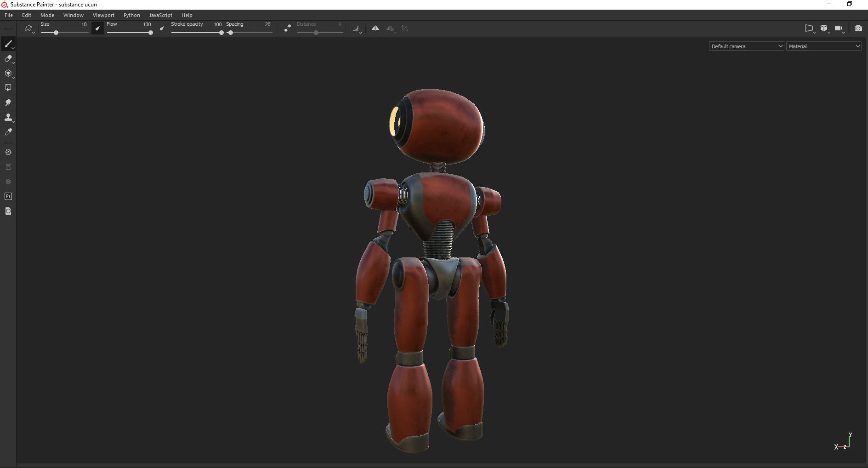The width and height of the screenshot is (868, 468).
Task: Open the JavaScript menu
Action: point(160,15)
